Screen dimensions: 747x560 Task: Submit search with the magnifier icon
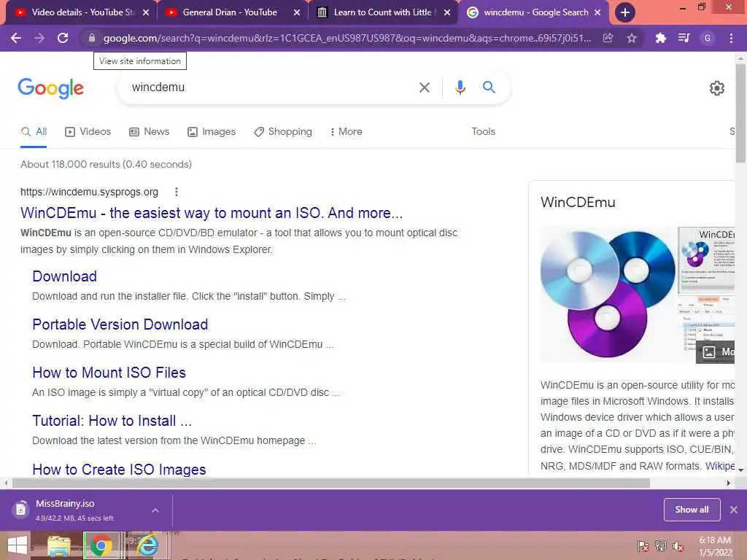click(489, 87)
